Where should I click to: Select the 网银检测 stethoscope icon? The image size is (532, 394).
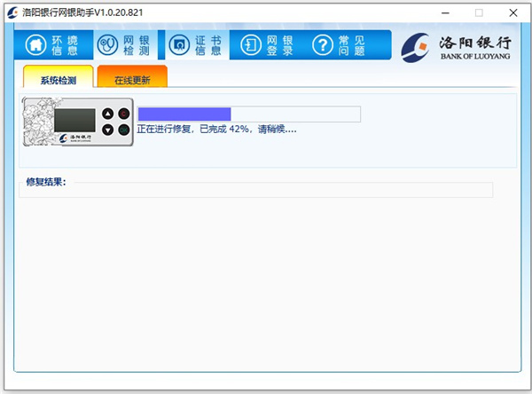[107, 45]
